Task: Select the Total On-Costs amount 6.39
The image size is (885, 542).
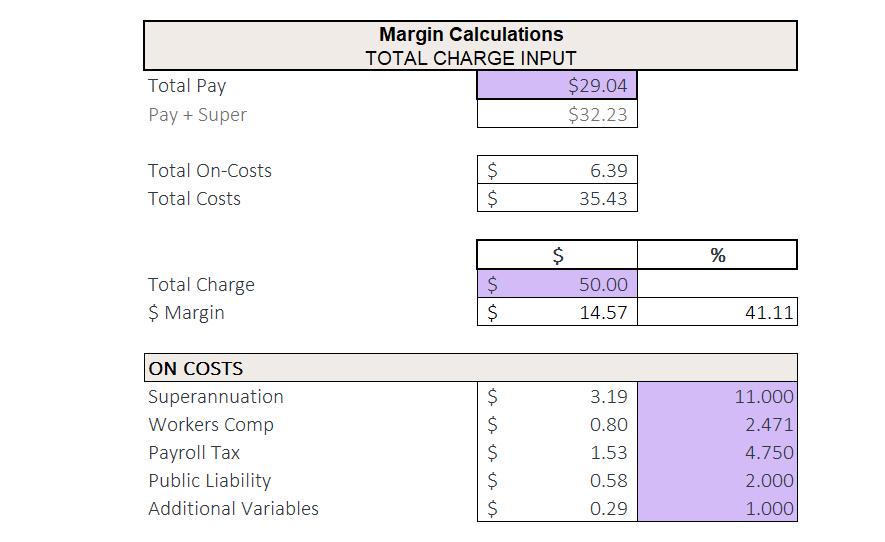Action: click(x=557, y=170)
